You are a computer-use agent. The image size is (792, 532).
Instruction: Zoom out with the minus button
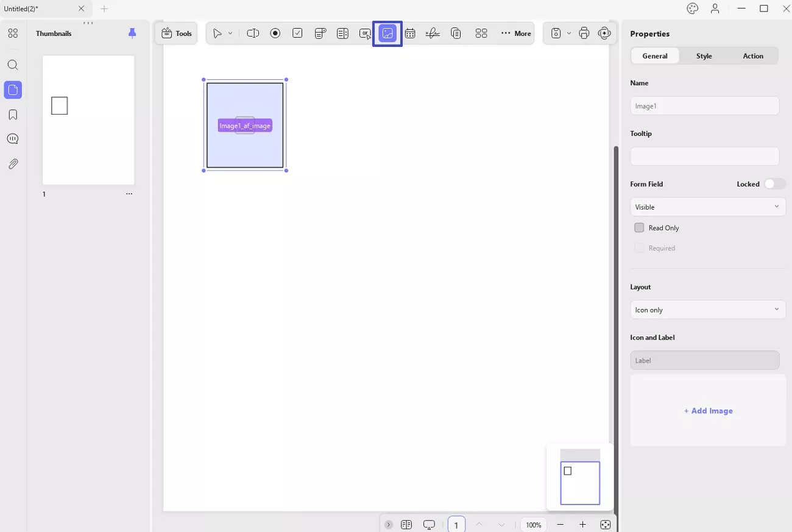tap(560, 525)
